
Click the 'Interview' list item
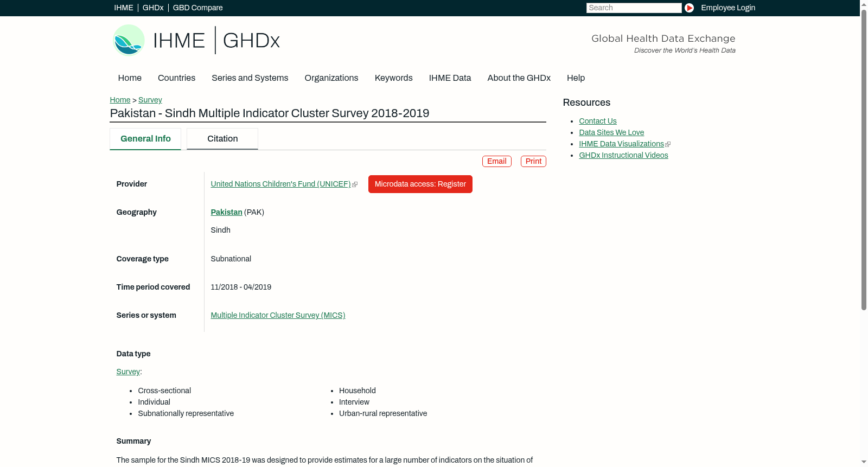pos(354,402)
